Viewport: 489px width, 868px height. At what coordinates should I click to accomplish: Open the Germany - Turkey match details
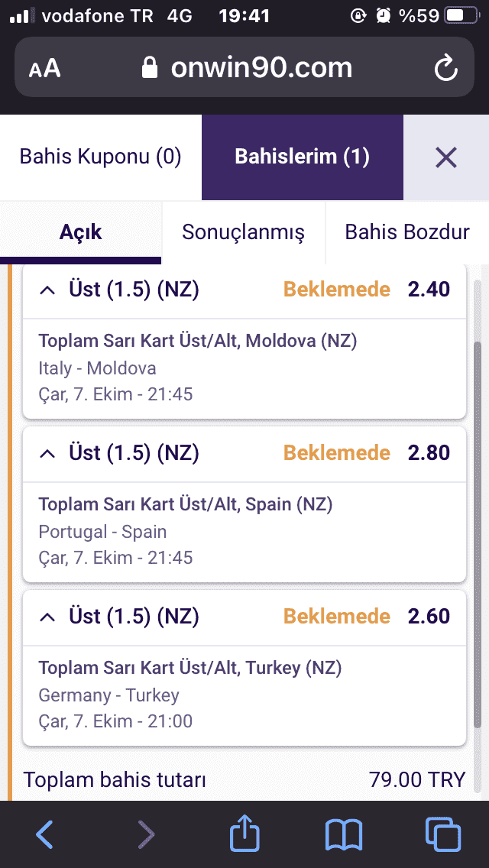[109, 695]
